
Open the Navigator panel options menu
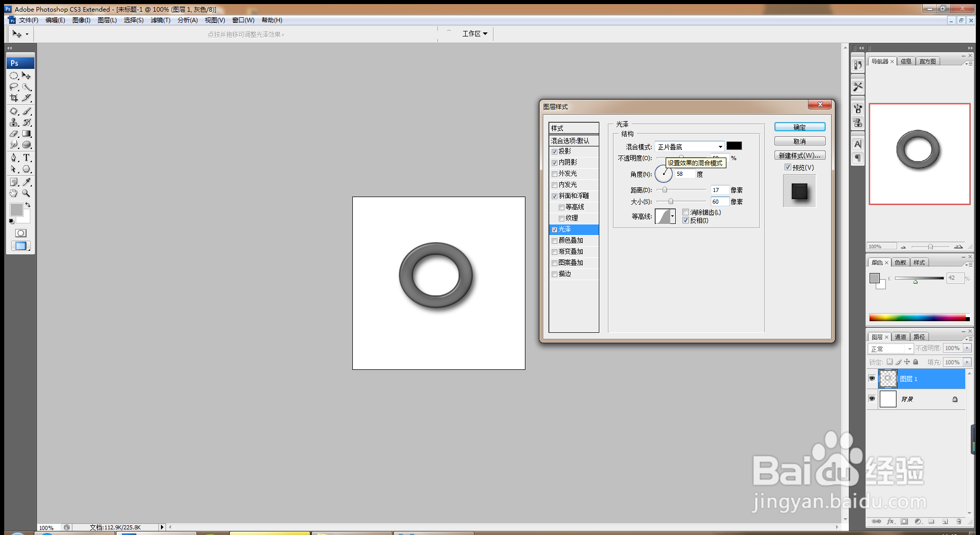(969, 63)
